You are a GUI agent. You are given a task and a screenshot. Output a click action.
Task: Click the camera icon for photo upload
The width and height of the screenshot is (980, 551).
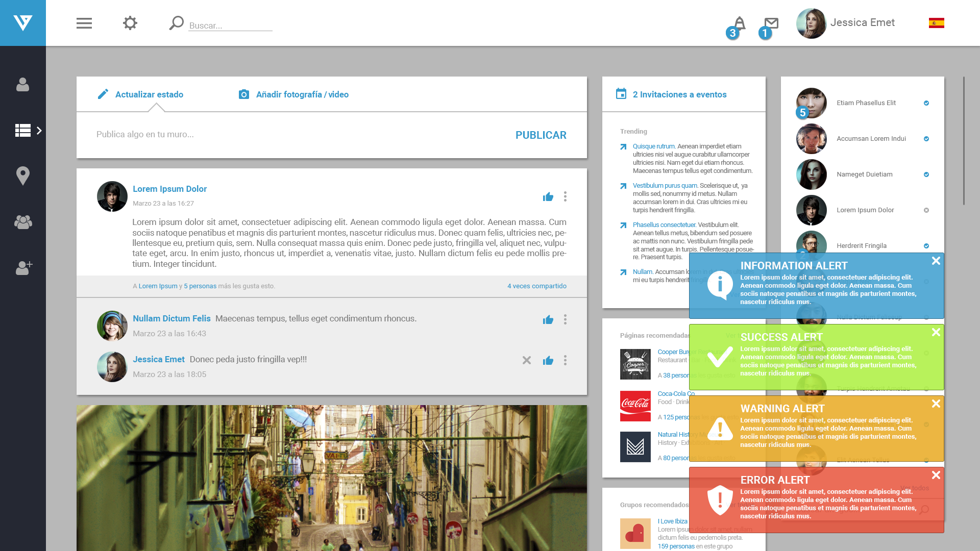click(244, 94)
